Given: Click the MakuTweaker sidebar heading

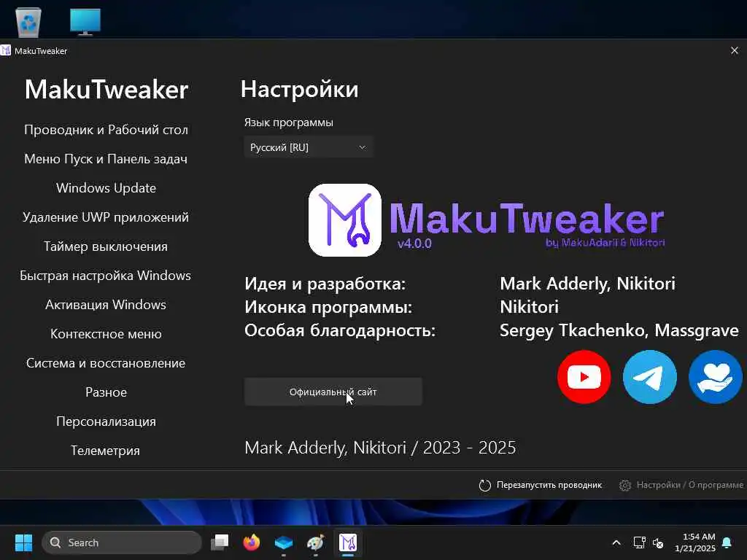Looking at the screenshot, I should pos(107,90).
